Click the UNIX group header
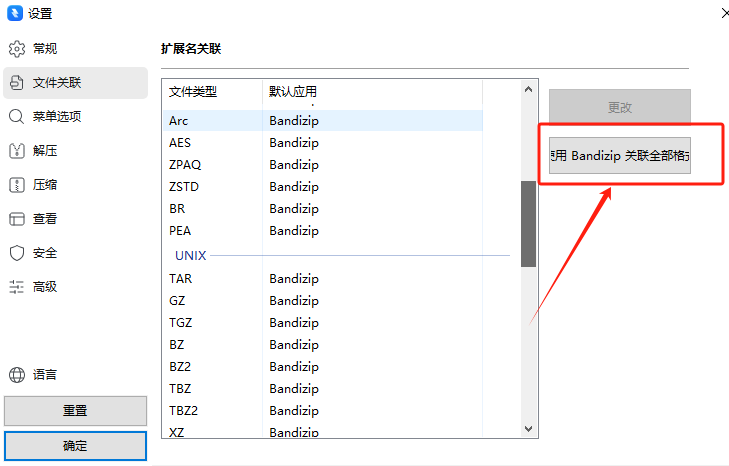The image size is (729, 466). pos(190,255)
